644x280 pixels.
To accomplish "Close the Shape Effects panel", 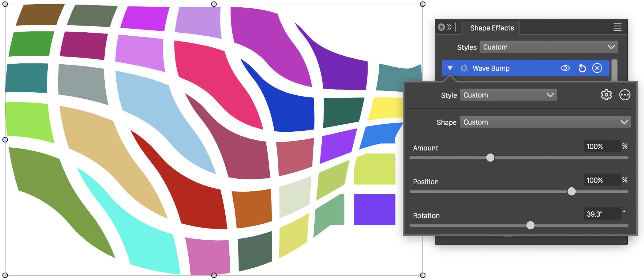I will (x=441, y=27).
